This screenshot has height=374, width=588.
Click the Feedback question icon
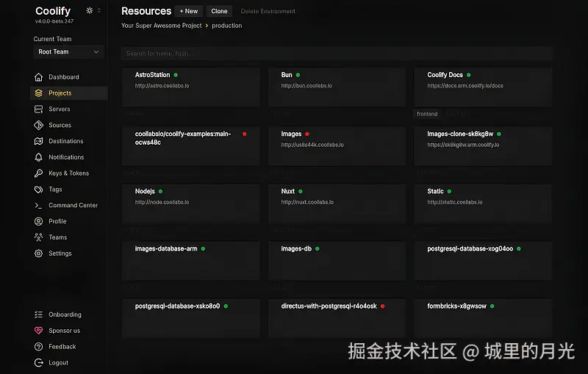39,347
